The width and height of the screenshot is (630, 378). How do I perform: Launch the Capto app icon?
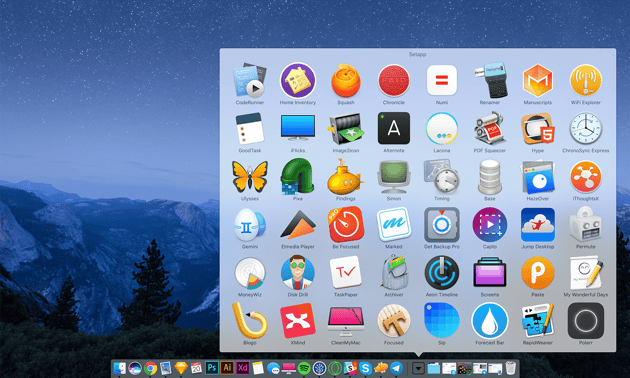(490, 225)
